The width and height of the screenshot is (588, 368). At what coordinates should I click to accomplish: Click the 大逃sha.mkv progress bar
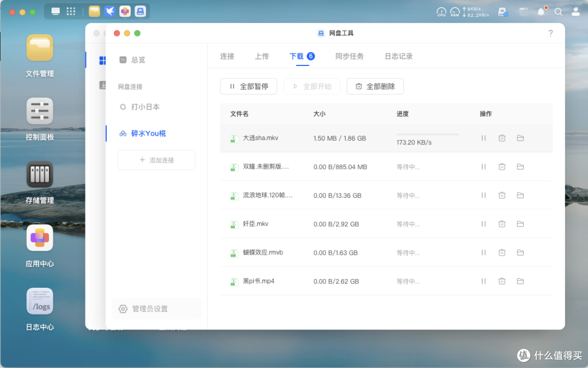[x=428, y=134]
